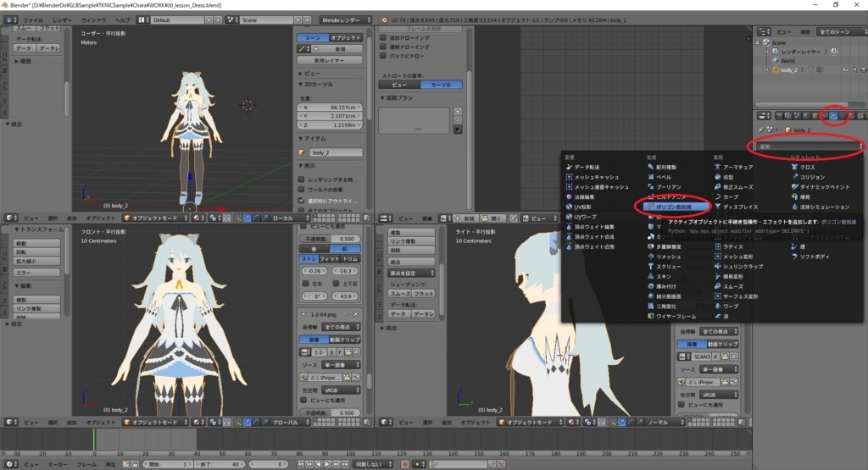This screenshot has height=470, width=868.
Task: Add a new drawing brush with plus
Action: click(x=458, y=112)
